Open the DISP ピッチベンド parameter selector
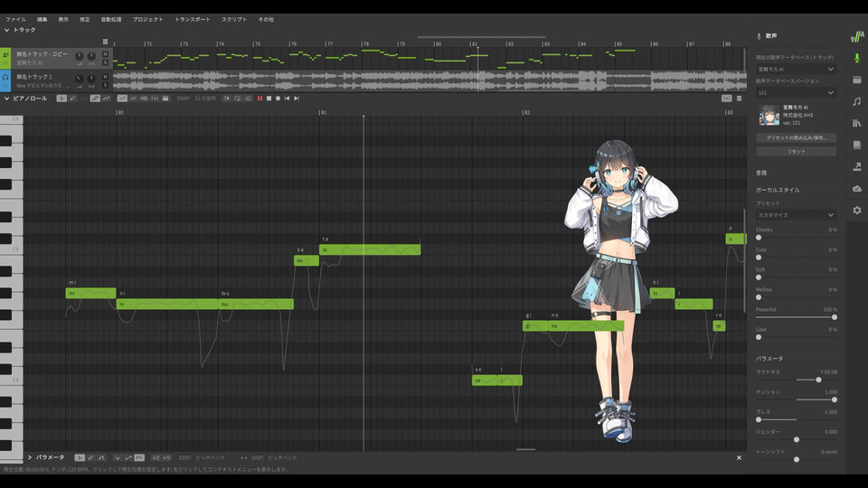This screenshot has height=488, width=868. [x=282, y=457]
